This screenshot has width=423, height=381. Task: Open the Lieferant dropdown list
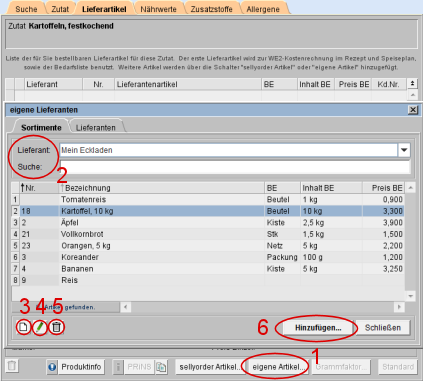point(404,150)
